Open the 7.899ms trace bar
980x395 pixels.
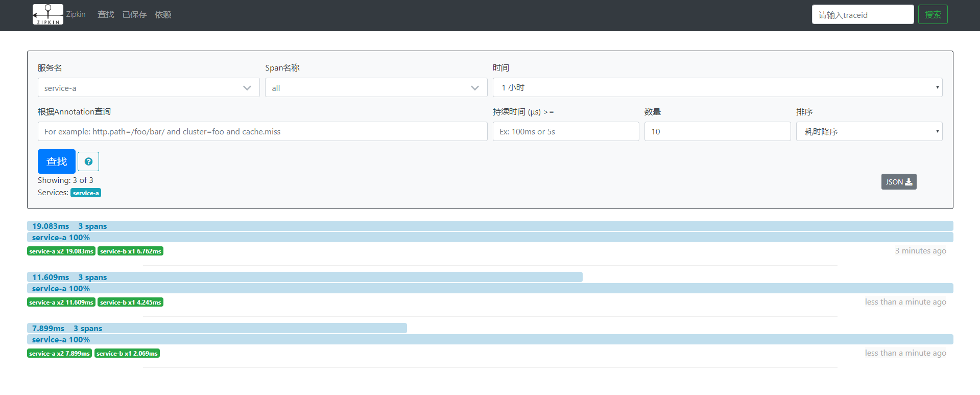click(x=217, y=328)
